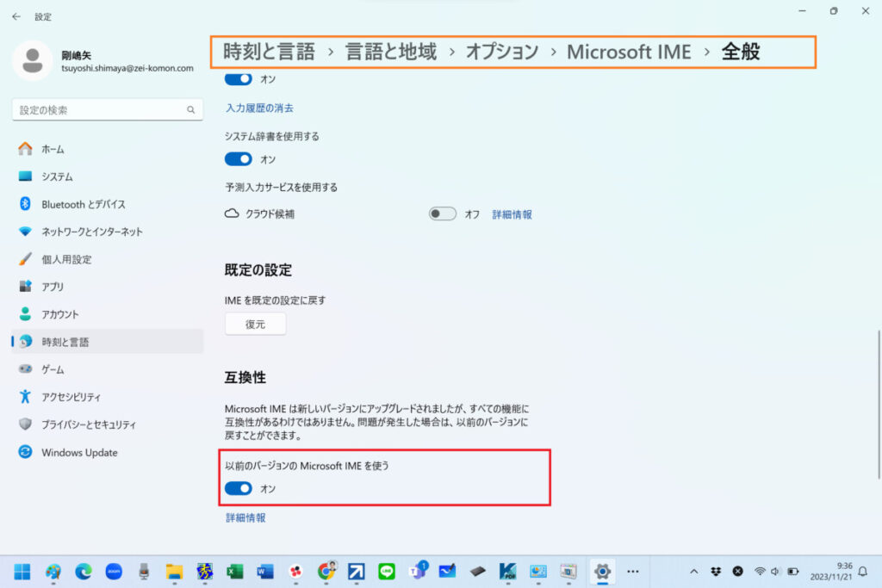Viewport: 882px width, 588px height.
Task: Turn off 以前のバージョンの Microsoft IME を使う
Action: coord(239,488)
